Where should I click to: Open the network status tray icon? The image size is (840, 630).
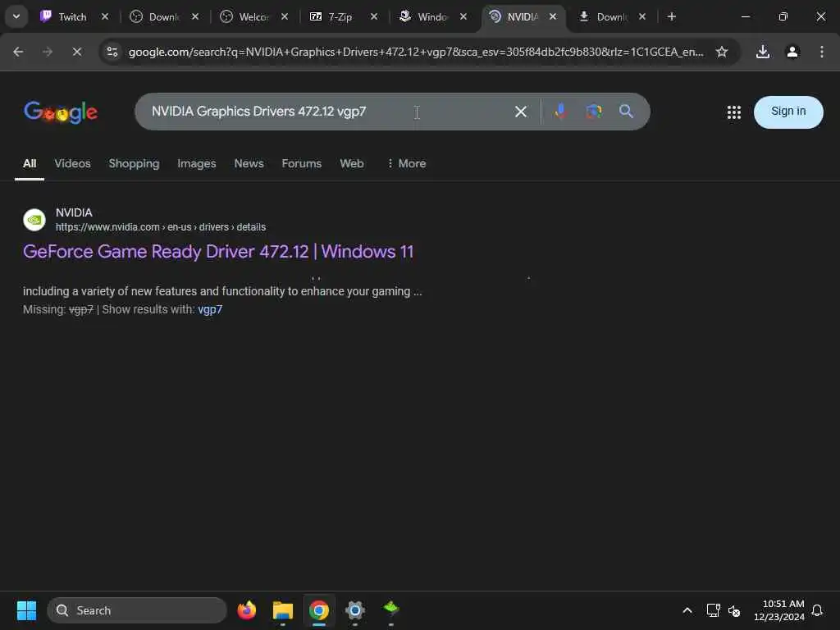[713, 610]
